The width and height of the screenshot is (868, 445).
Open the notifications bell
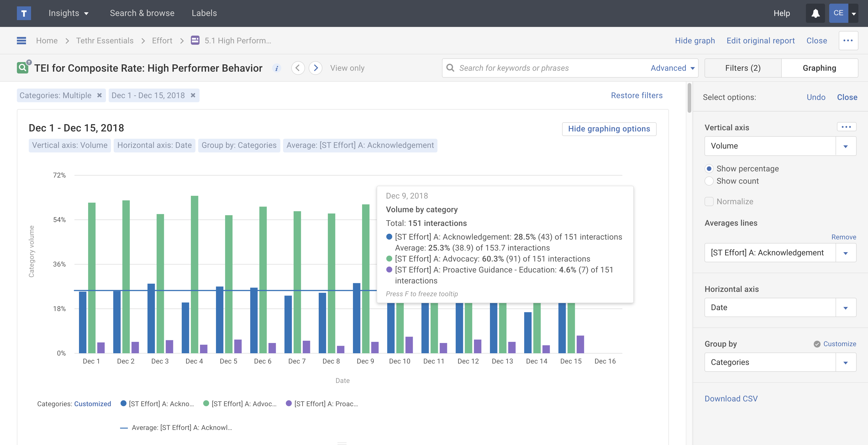pos(815,13)
